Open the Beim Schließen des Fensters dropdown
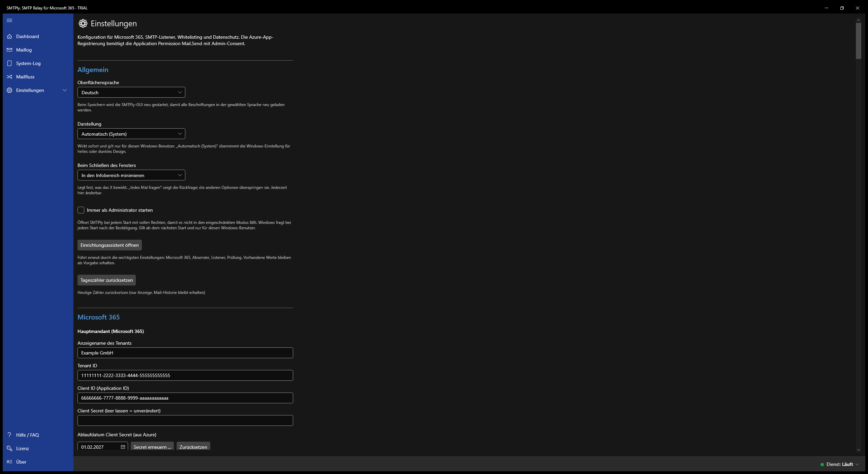The width and height of the screenshot is (868, 474). click(x=131, y=175)
